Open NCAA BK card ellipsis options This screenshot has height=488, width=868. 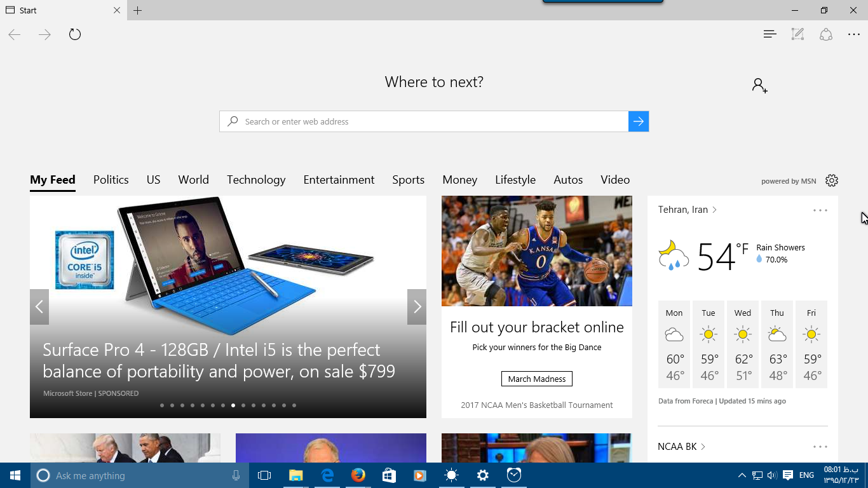(x=820, y=447)
